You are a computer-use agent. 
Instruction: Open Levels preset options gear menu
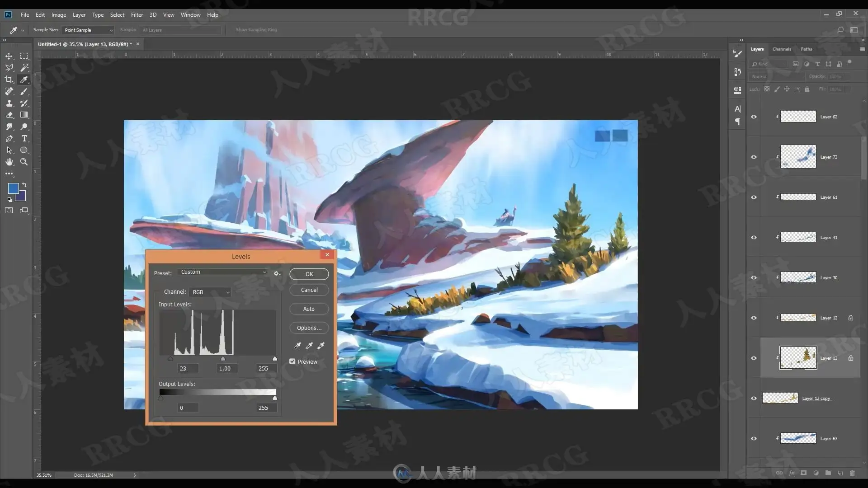pos(277,273)
